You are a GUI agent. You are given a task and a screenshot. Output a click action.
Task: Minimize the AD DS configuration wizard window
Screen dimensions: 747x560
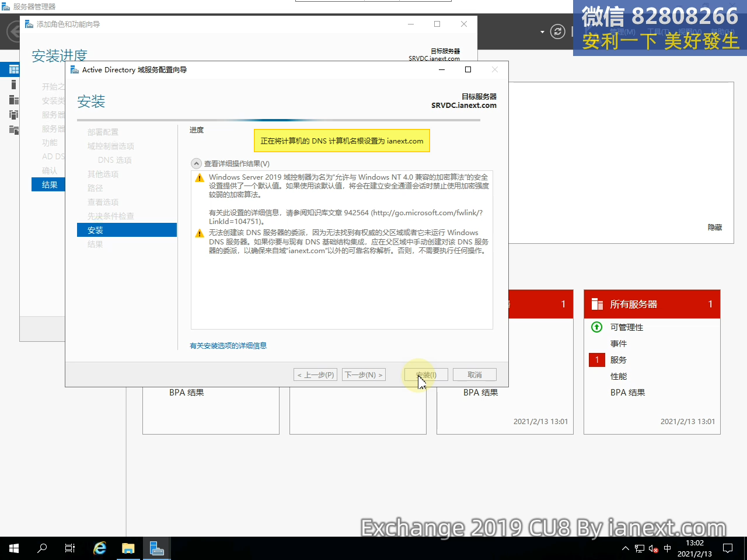442,69
